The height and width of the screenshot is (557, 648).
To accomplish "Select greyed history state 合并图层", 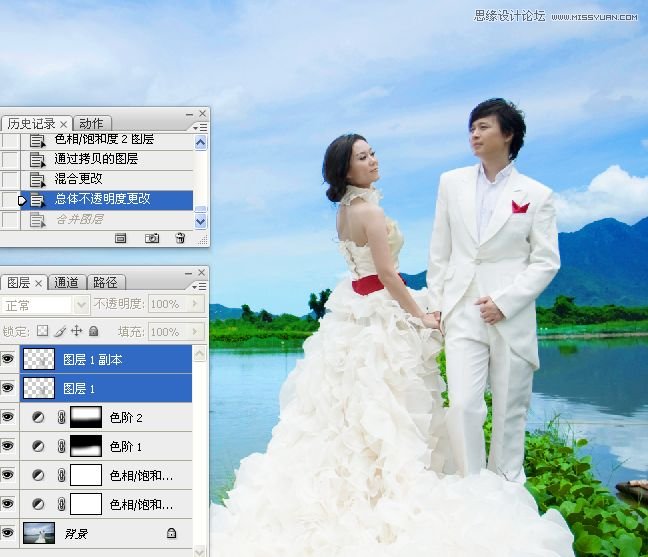I will (107, 219).
